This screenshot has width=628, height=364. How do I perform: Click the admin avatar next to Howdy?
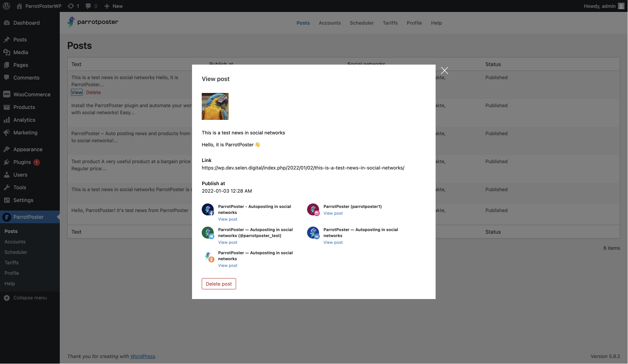coord(621,6)
